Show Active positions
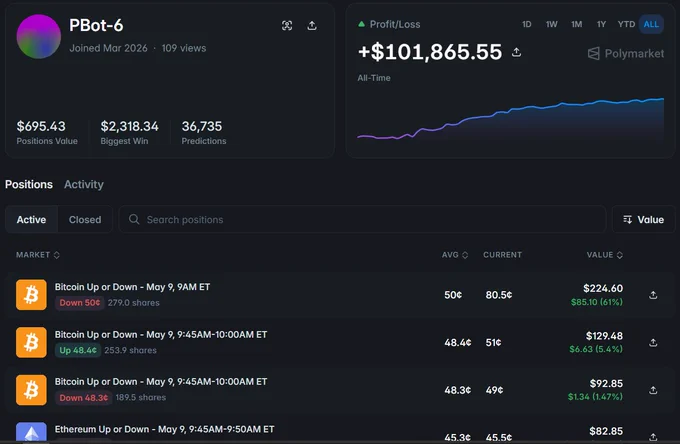 click(31, 219)
